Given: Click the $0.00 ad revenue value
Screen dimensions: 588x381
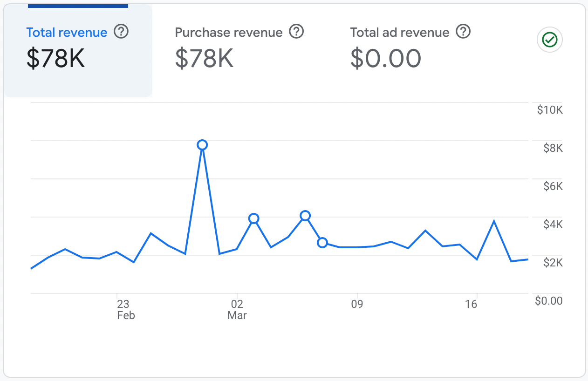Looking at the screenshot, I should pos(385,59).
